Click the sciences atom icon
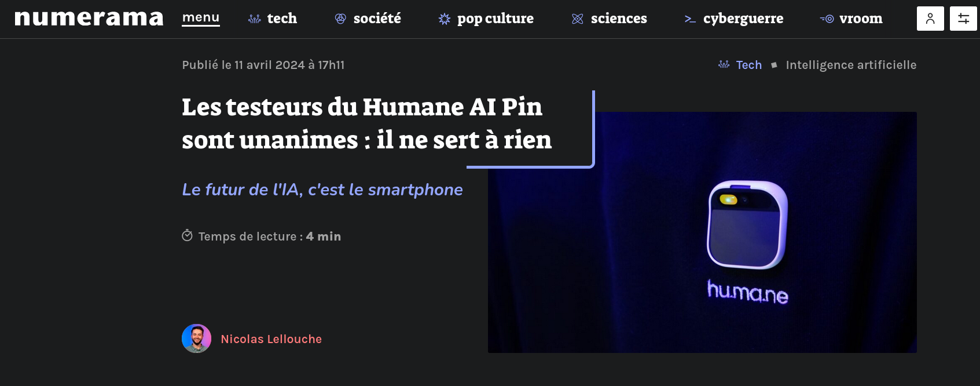 [577, 19]
